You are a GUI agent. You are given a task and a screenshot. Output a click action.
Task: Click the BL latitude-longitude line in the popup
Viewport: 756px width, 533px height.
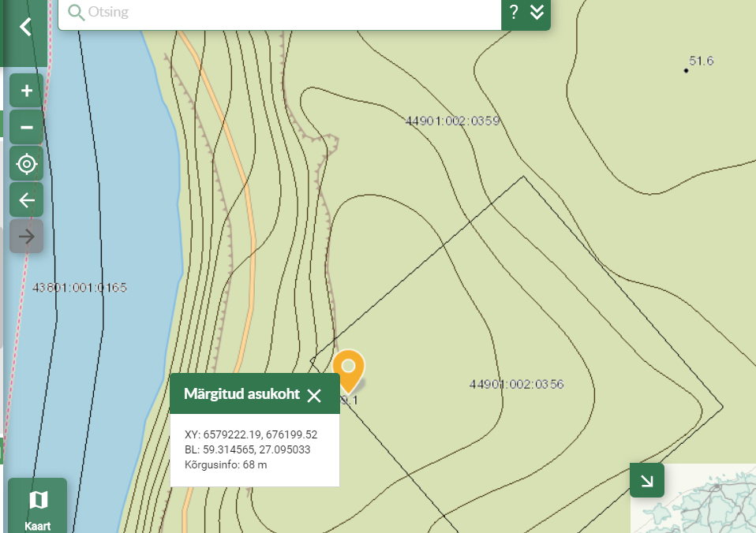pyautogui.click(x=247, y=449)
